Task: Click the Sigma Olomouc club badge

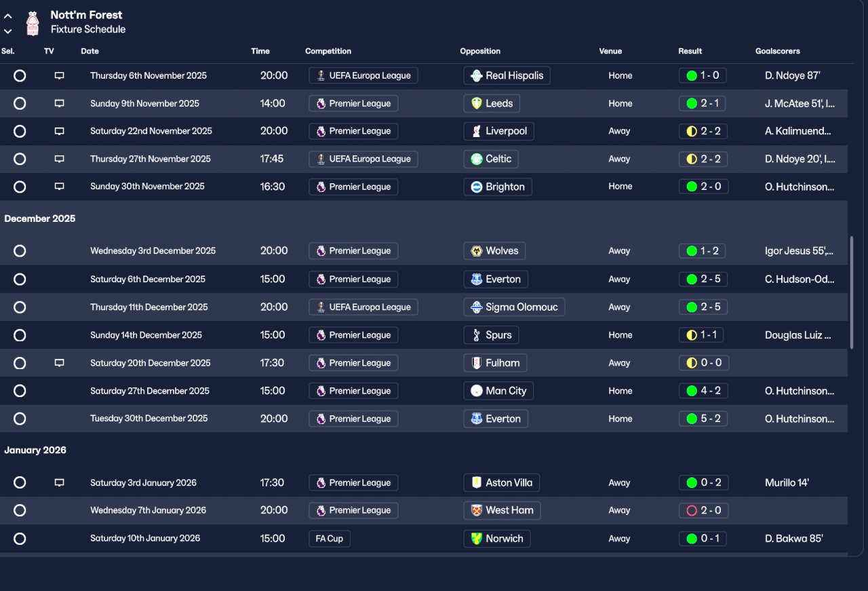Action: point(477,307)
